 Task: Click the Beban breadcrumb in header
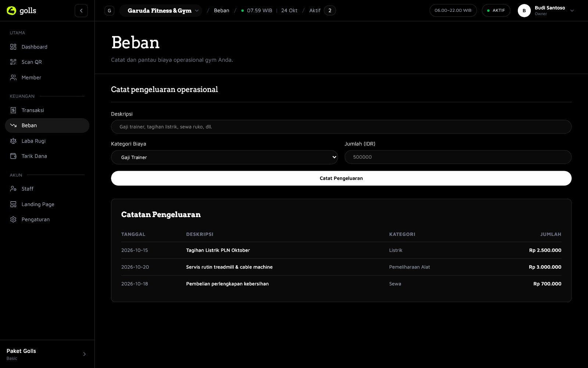[222, 11]
